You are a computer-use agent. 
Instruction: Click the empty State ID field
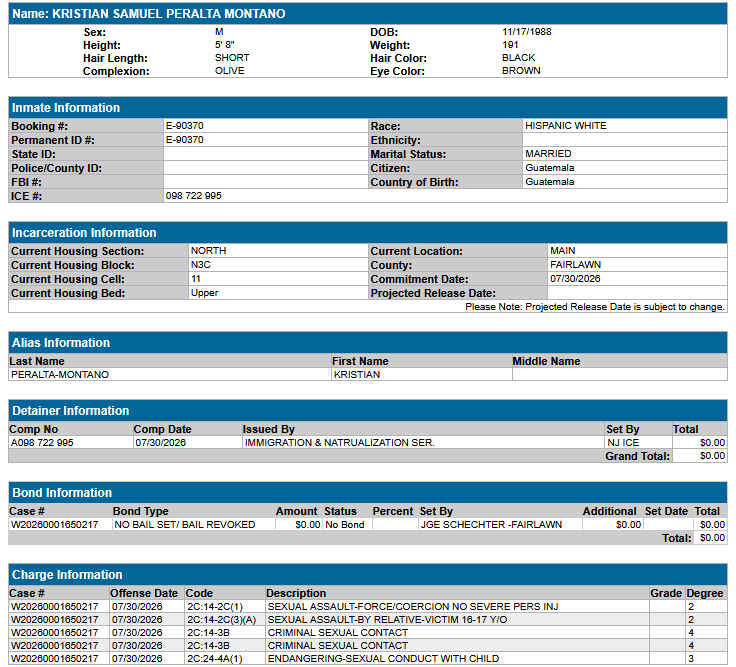point(266,154)
